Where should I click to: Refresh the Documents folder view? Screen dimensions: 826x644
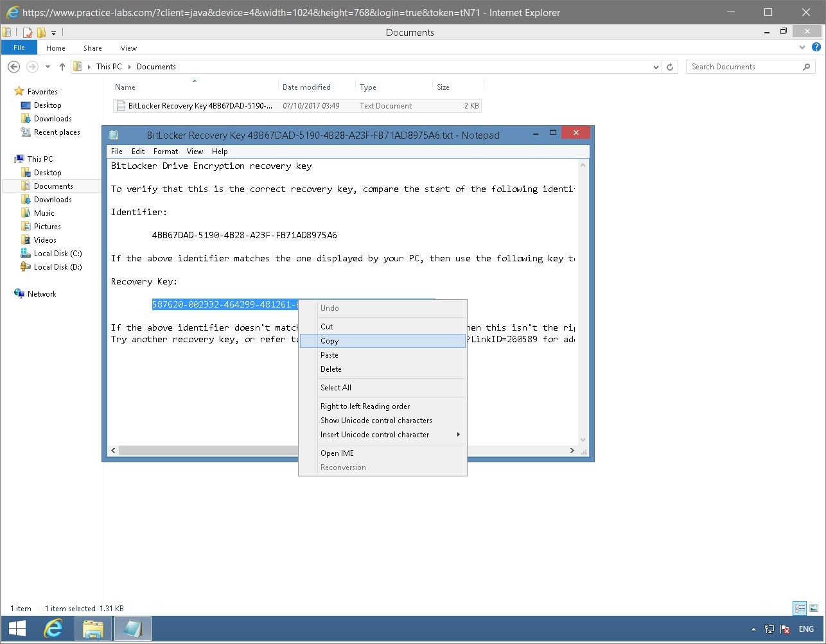(670, 66)
